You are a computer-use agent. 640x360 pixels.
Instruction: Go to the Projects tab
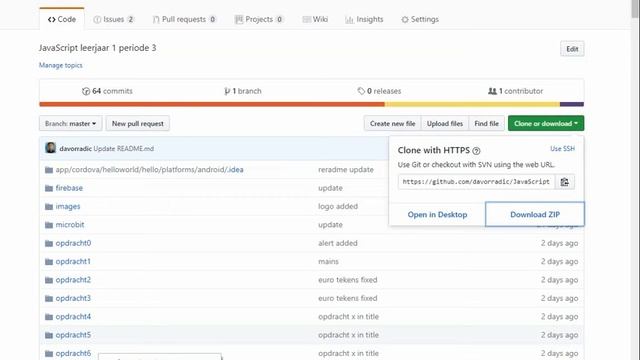pos(259,19)
